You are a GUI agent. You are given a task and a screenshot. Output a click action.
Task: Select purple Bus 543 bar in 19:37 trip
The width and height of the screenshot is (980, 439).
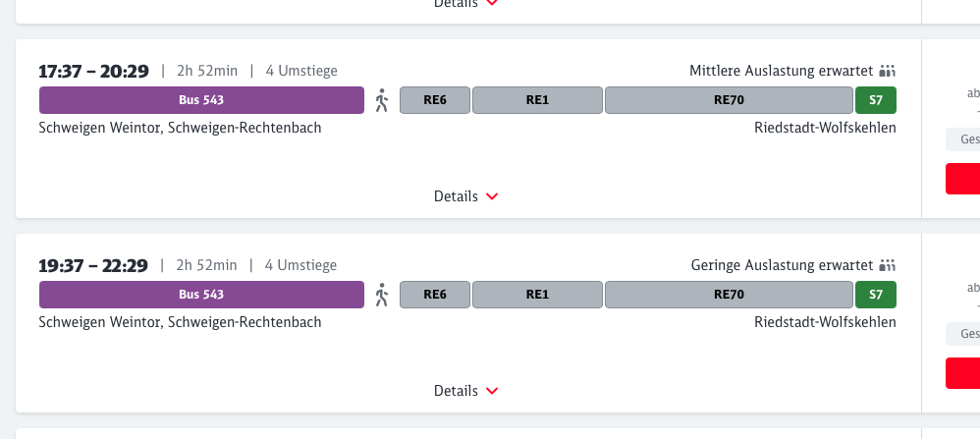click(201, 295)
